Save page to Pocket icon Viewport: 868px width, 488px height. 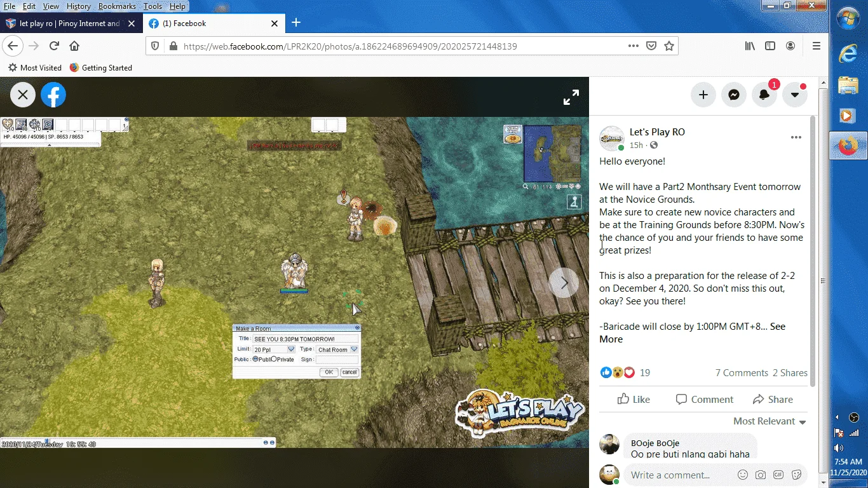(x=651, y=46)
